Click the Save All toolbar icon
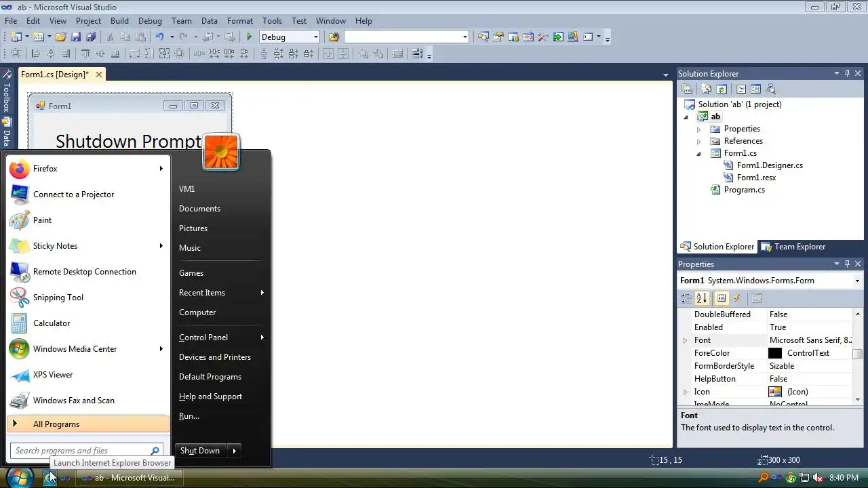Screen dimensions: 868x488 (x=91, y=37)
